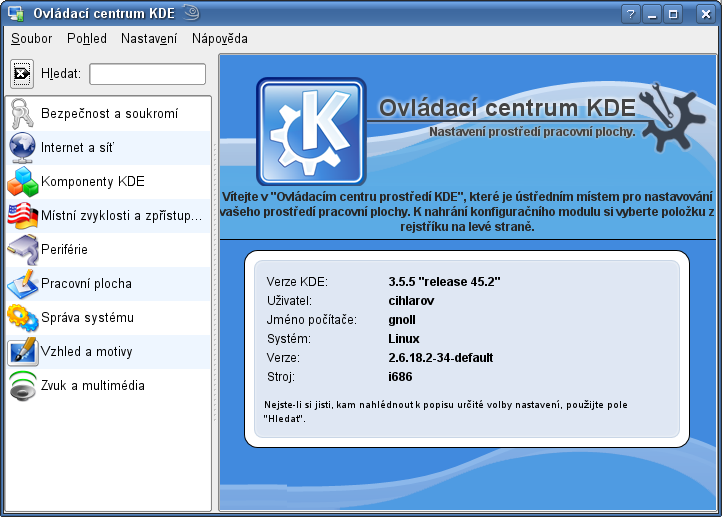
Task: Select Správa systému category
Action: tap(108, 318)
